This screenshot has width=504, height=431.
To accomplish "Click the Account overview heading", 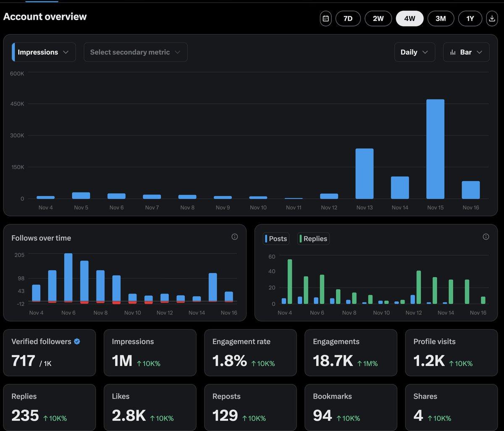I will pyautogui.click(x=45, y=17).
